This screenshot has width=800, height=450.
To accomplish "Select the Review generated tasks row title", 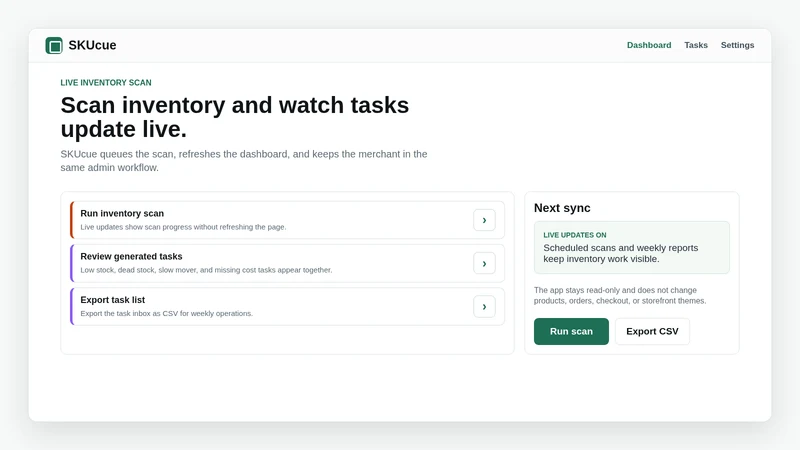I will click(131, 256).
